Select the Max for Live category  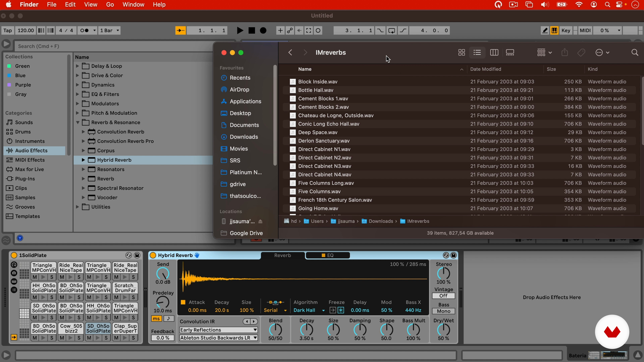(x=29, y=169)
